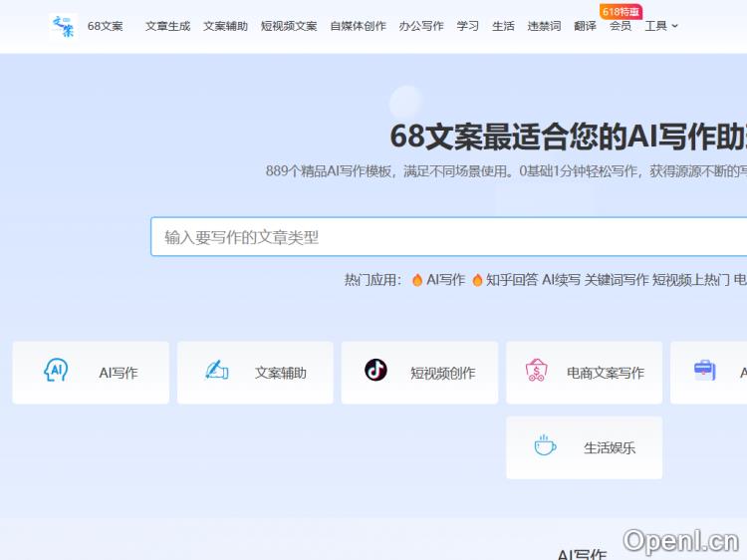Open the 文章生成 menu
The width and height of the screenshot is (747, 560).
167,26
